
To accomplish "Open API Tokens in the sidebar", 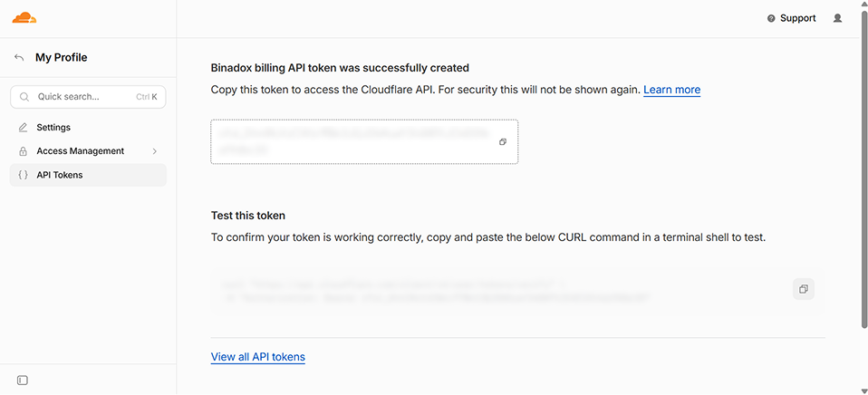I will click(88, 175).
